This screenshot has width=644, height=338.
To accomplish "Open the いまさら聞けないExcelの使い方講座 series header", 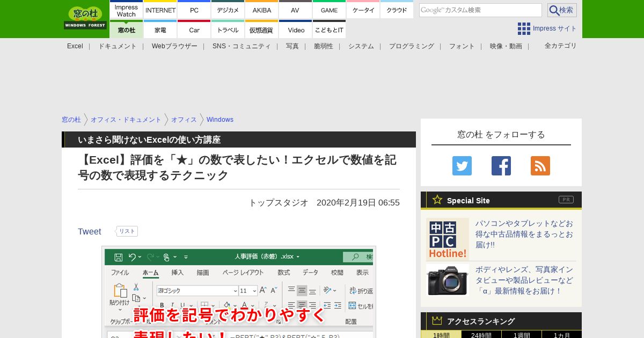I will [x=149, y=139].
